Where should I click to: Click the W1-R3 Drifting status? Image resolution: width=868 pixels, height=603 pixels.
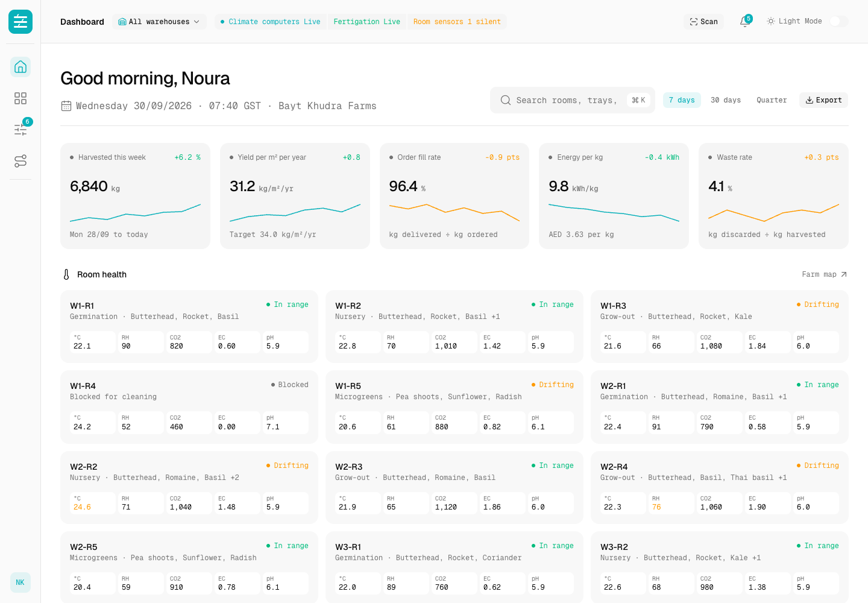click(x=818, y=305)
